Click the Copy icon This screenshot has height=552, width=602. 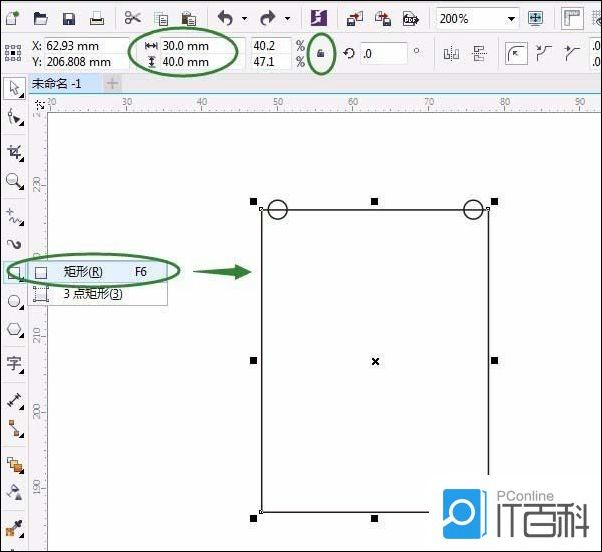[x=161, y=19]
